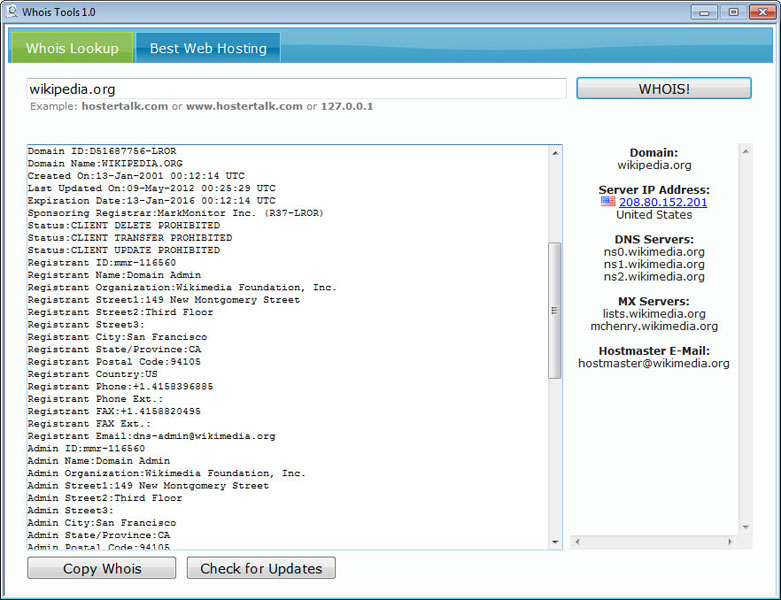The width and height of the screenshot is (781, 600).
Task: Click 'Admin Organization:Wikimedia Foundation, Inc.' line
Action: [x=167, y=474]
